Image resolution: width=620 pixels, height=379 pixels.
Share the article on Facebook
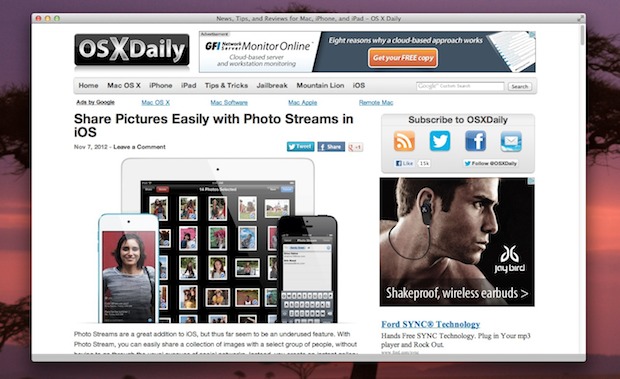tap(331, 147)
